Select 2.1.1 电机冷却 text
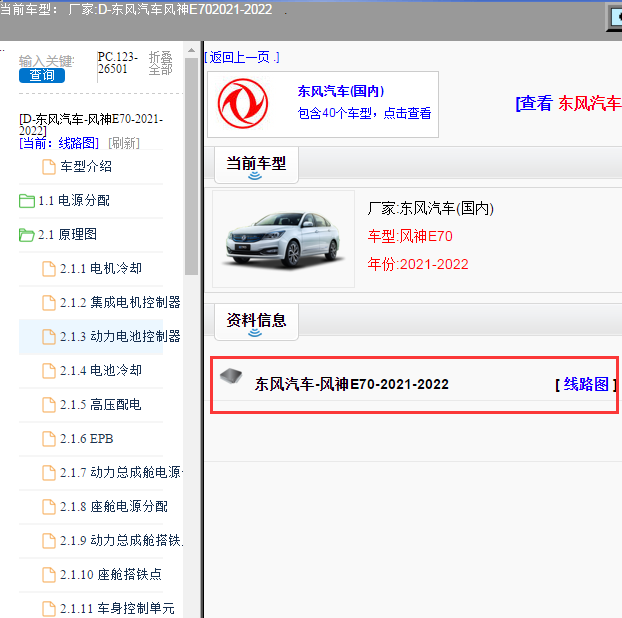The image size is (622, 618). [x=101, y=269]
